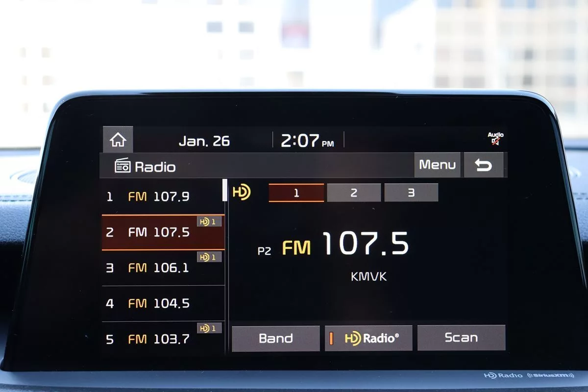Viewport: 588px width, 392px height.
Task: Tap the HD logo beside channel buttons
Action: tap(242, 192)
